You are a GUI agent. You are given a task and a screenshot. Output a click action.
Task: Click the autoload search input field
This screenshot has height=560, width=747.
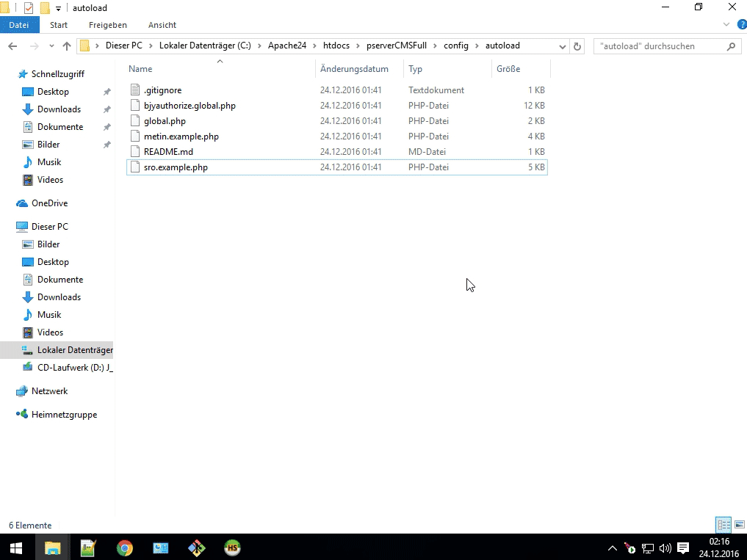(659, 46)
